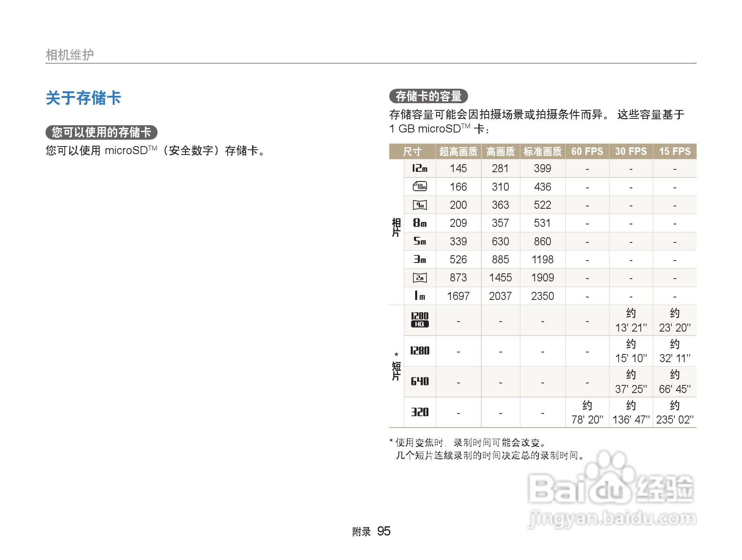Screen dimensions: 742x560
Task: Click the value 885 in the table
Action: pos(500,260)
